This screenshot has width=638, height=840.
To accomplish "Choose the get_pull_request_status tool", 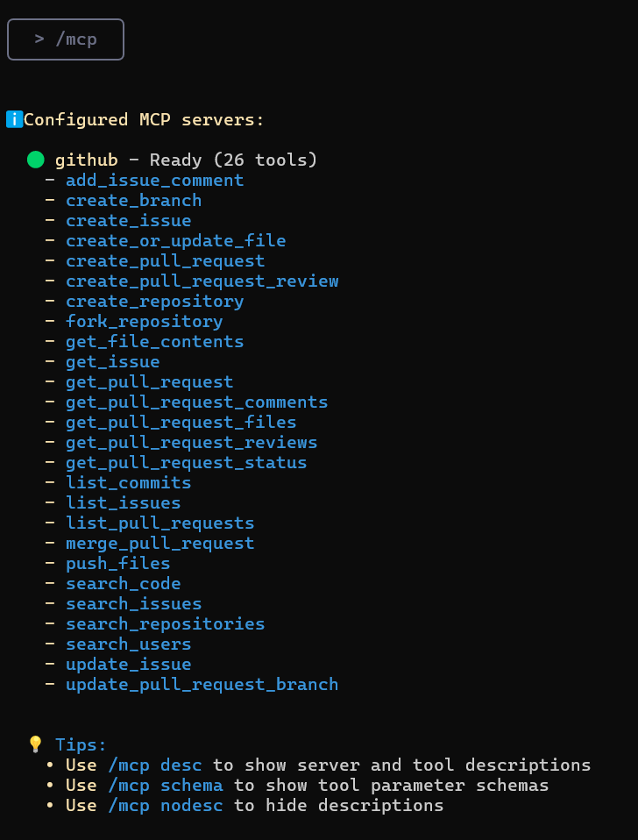I will coord(187,462).
